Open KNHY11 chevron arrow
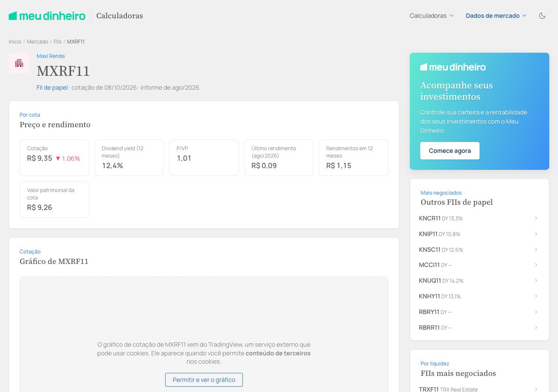558x392 pixels. [536, 296]
